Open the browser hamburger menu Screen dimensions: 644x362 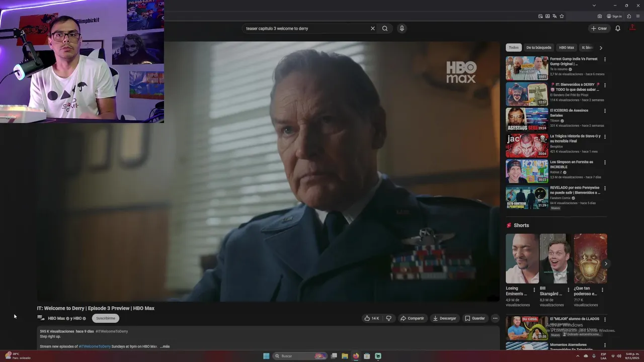tap(638, 16)
